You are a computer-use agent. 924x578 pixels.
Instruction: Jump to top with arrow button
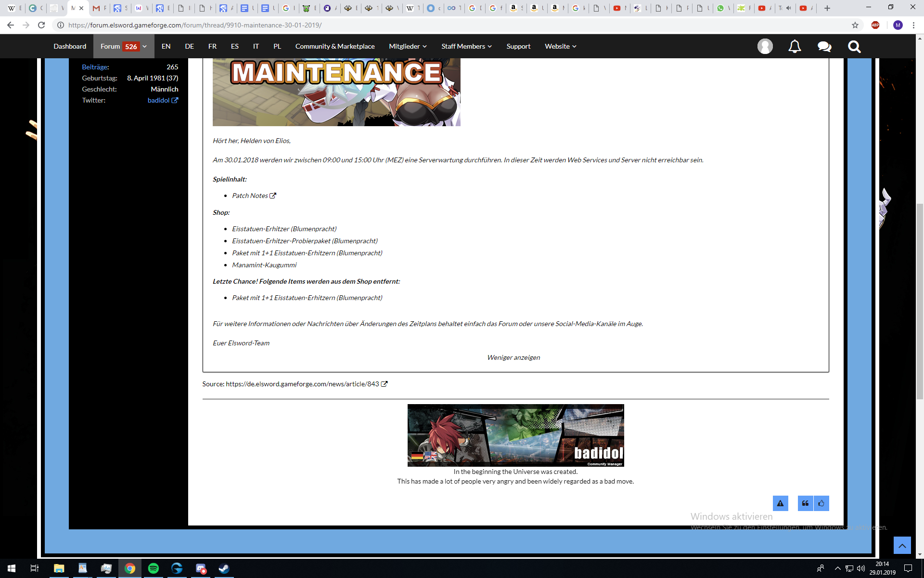click(x=902, y=545)
